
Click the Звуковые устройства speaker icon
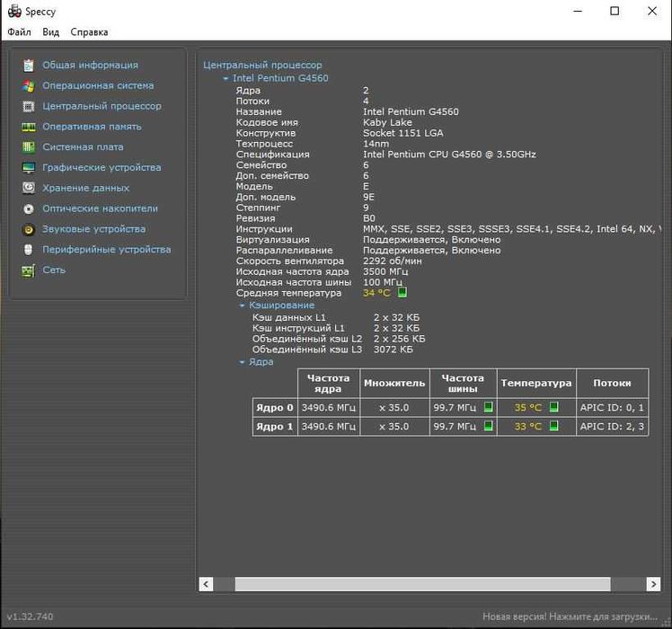[28, 229]
